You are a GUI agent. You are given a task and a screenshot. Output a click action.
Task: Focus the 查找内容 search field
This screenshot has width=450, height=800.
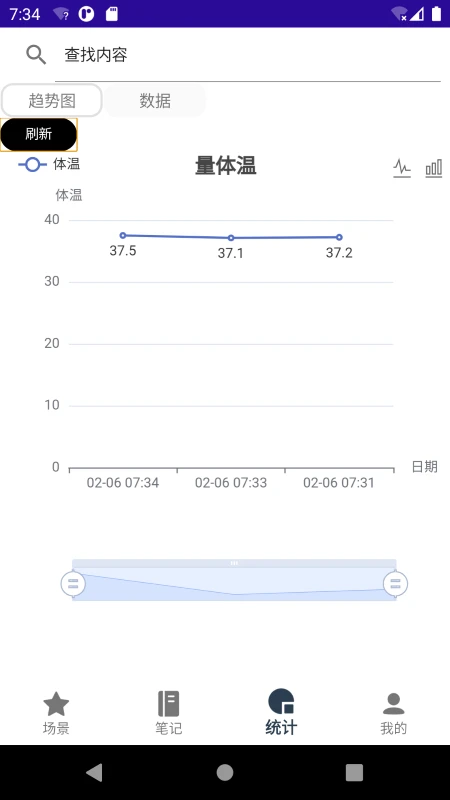point(247,55)
